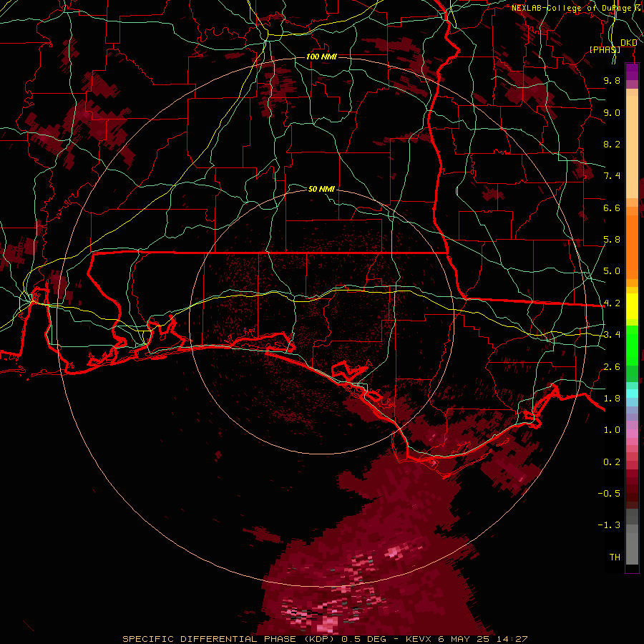This screenshot has width=644, height=644.
Task: Select the 9.0 value on color scale
Action: coord(612,112)
